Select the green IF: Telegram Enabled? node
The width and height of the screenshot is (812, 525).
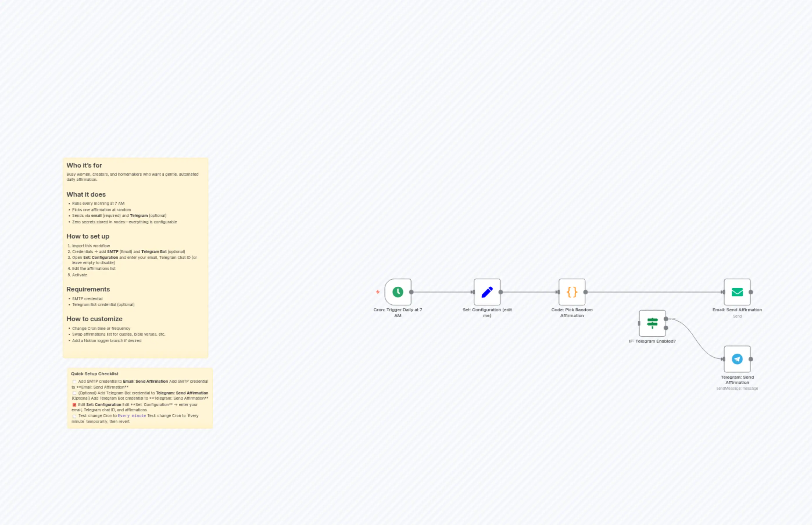coord(652,323)
